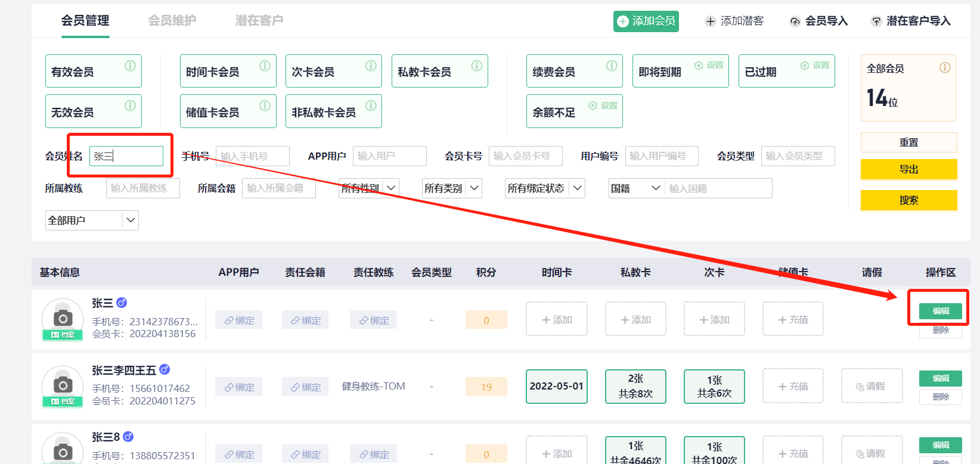Switch to the 会员维护 tab

(172, 20)
